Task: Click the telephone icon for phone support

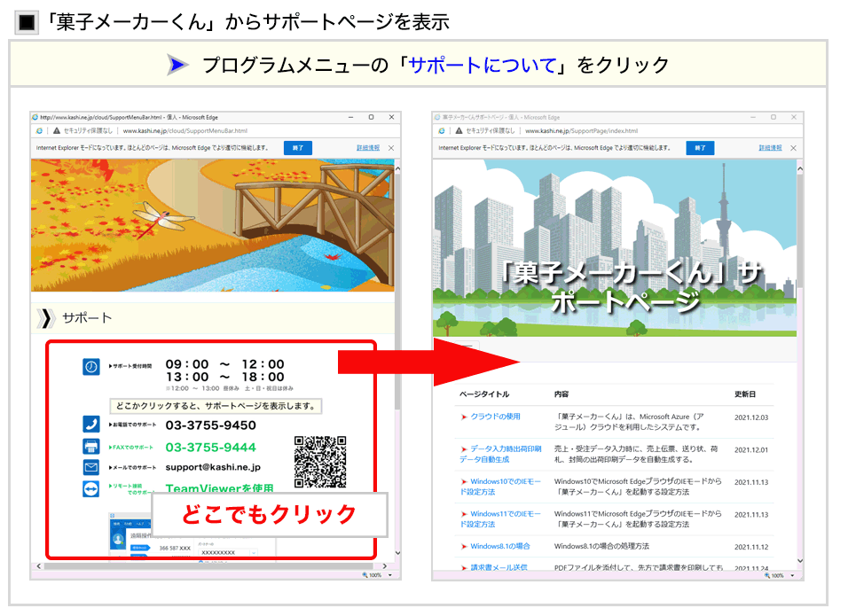Action: [91, 424]
